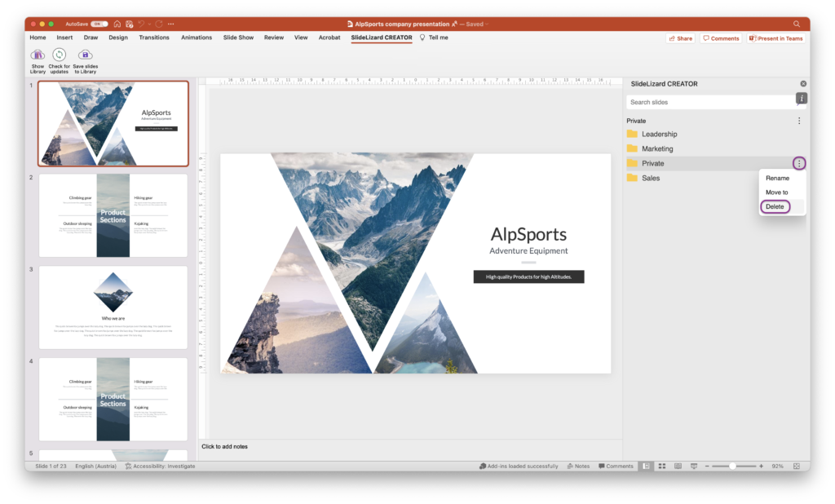Select Normal view in status bar

point(646,466)
